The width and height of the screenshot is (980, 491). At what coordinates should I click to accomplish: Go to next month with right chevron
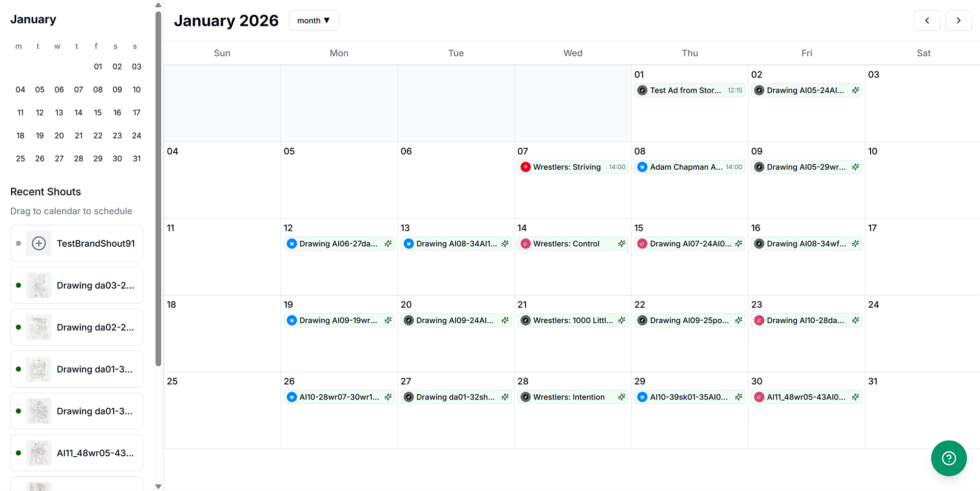(x=958, y=21)
